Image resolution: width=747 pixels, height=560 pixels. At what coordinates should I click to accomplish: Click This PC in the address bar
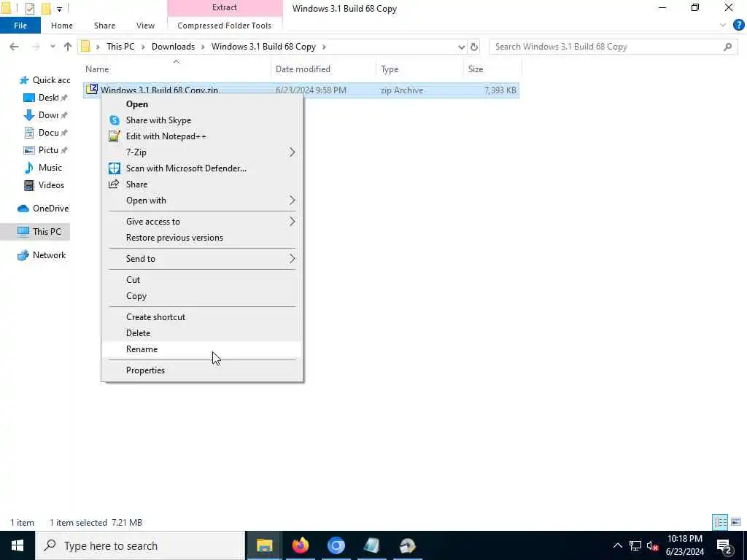tap(120, 47)
